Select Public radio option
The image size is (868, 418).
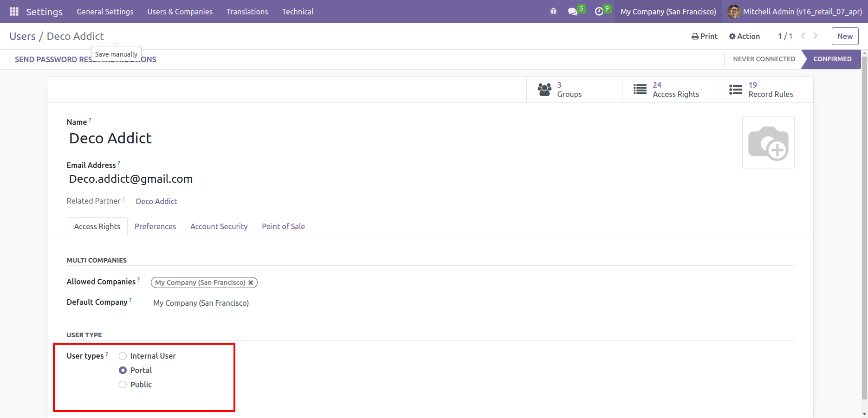tap(123, 385)
